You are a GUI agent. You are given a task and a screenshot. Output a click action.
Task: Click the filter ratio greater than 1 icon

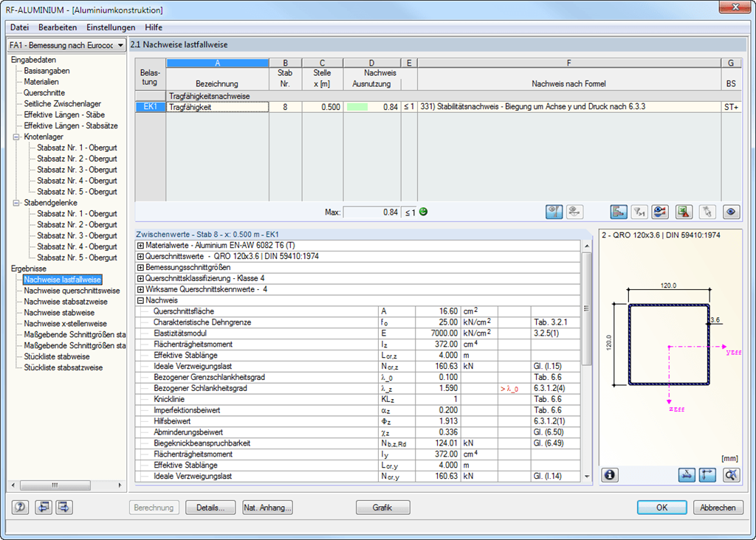click(639, 212)
